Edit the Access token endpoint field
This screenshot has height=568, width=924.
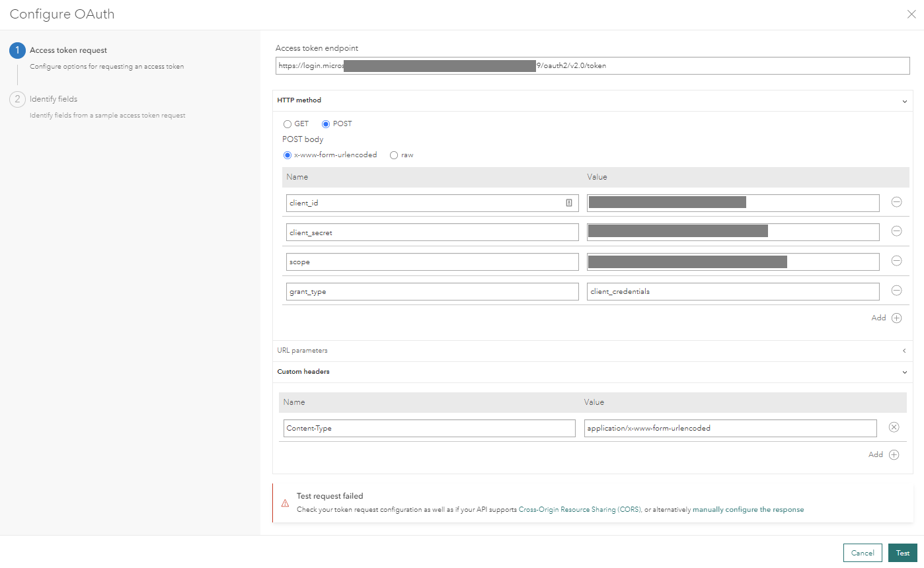[592, 65]
